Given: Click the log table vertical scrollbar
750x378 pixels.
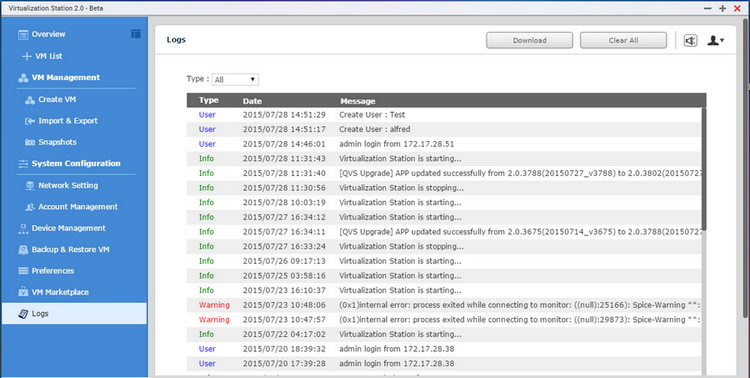Looking at the screenshot, I should point(703,168).
